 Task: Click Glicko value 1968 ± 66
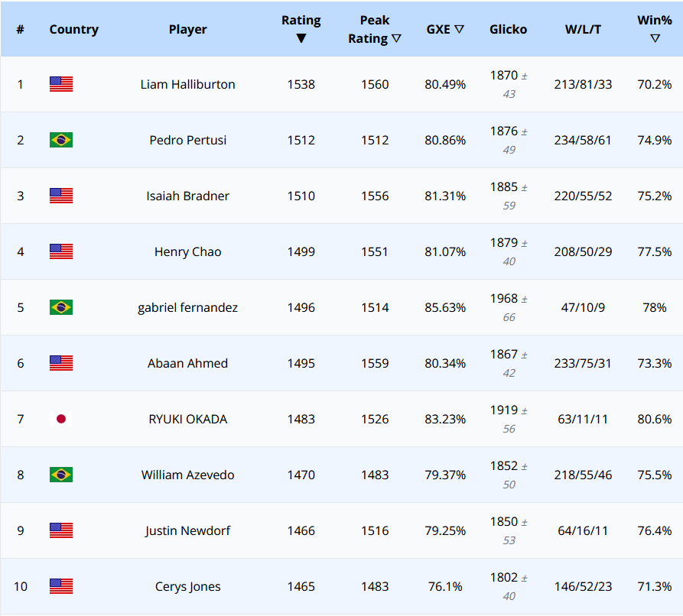509,307
